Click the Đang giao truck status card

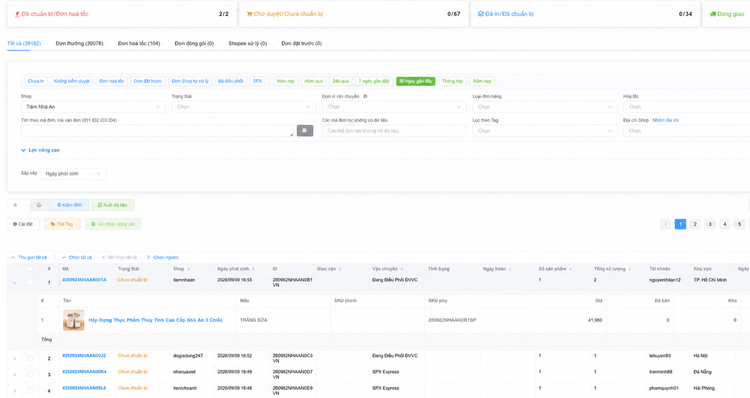coord(727,14)
